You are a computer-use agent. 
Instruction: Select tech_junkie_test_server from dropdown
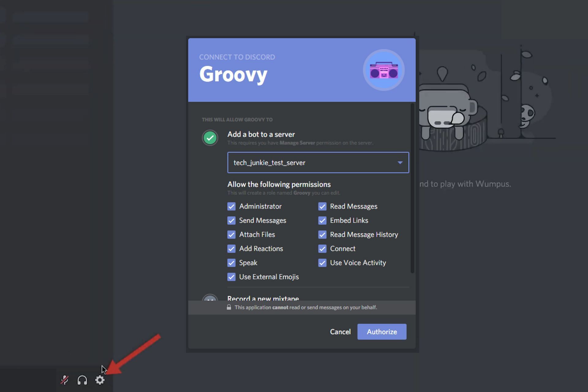pyautogui.click(x=318, y=162)
